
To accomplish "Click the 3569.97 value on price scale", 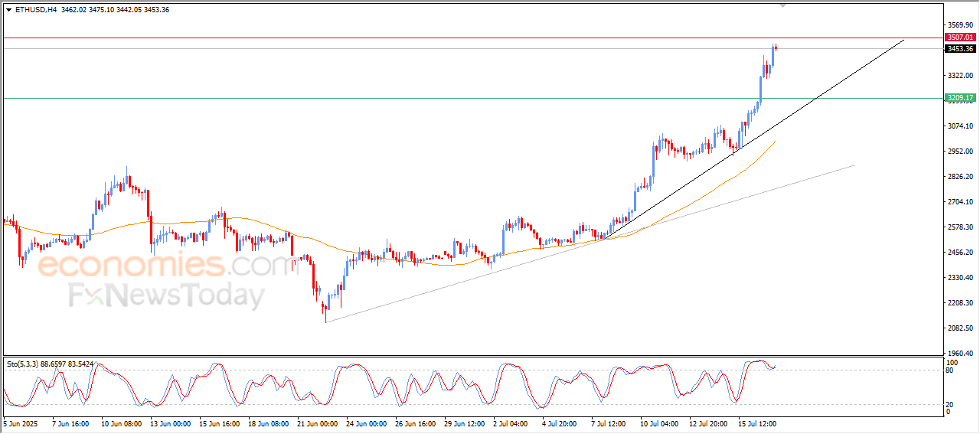I will point(960,24).
